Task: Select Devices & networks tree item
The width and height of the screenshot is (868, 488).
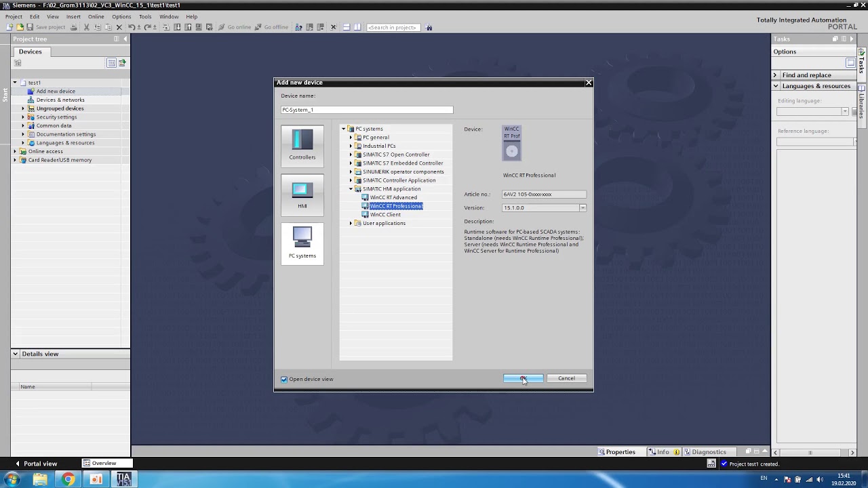Action: pyautogui.click(x=60, y=100)
